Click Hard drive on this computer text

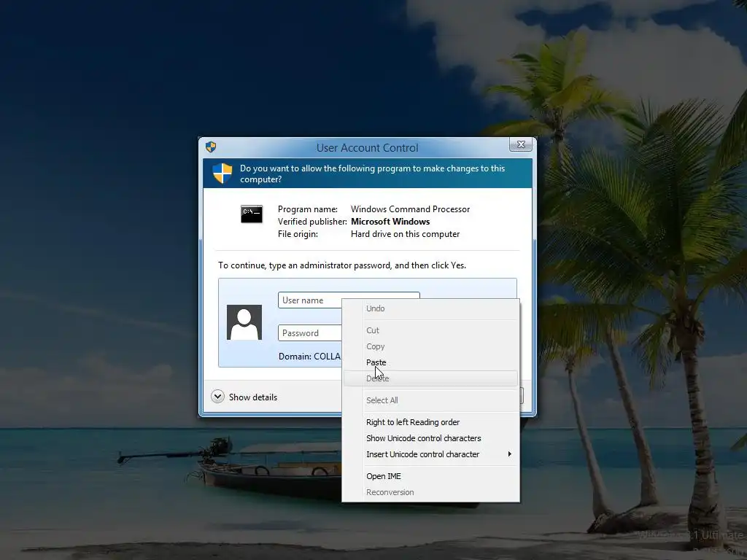pyautogui.click(x=406, y=234)
